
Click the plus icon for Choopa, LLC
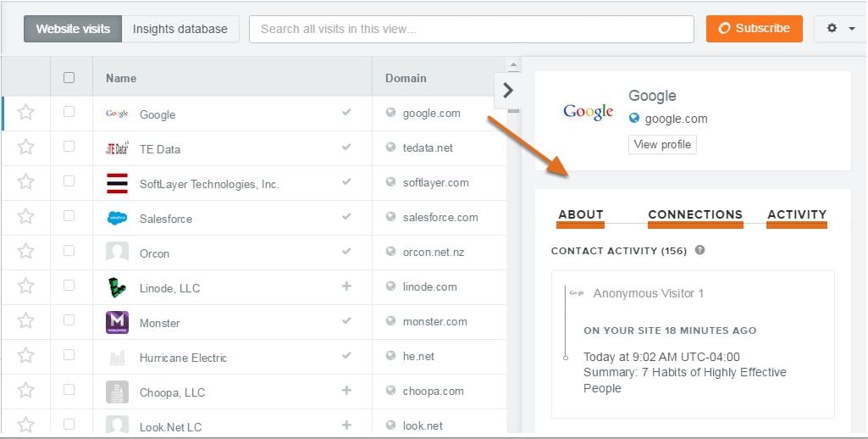click(x=346, y=390)
